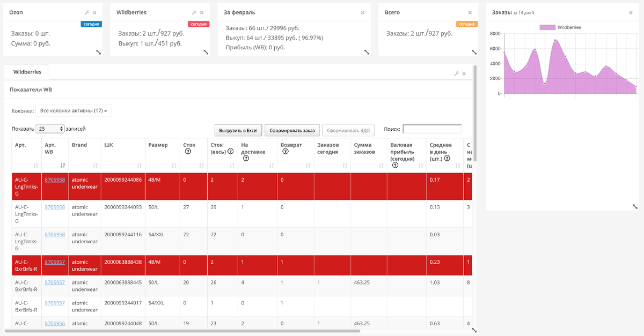
Task: Select barcode cell 2000099244086
Action: point(123,180)
